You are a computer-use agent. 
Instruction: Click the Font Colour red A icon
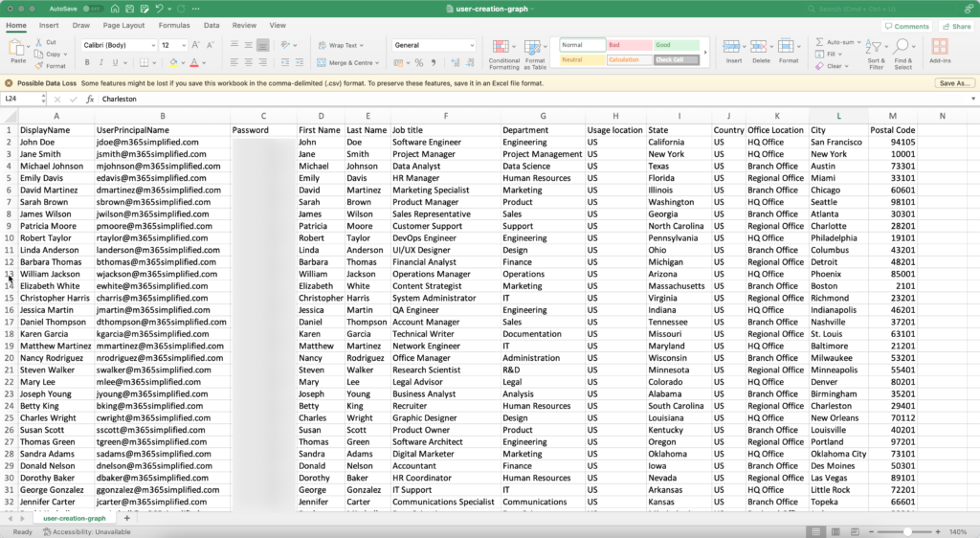tap(194, 62)
